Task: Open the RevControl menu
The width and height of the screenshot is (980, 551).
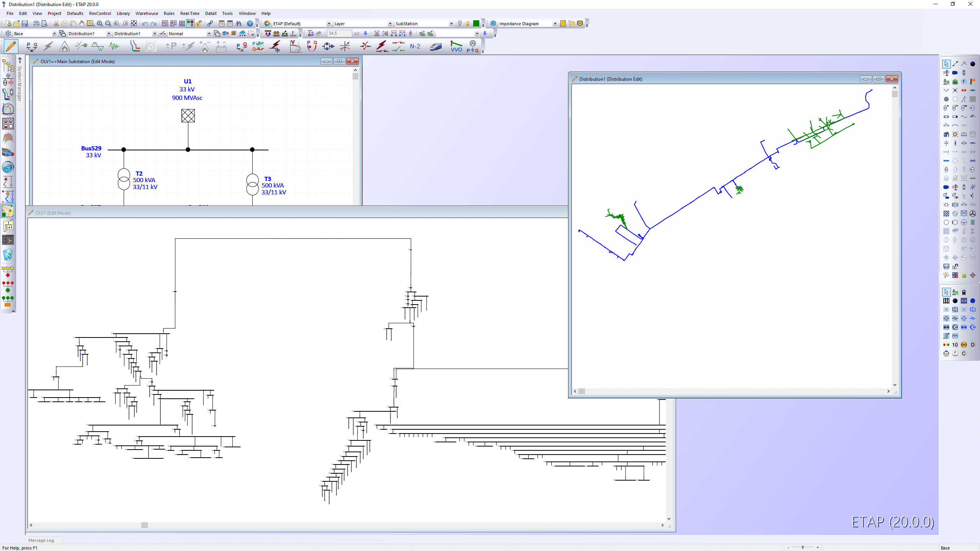Action: tap(100, 13)
